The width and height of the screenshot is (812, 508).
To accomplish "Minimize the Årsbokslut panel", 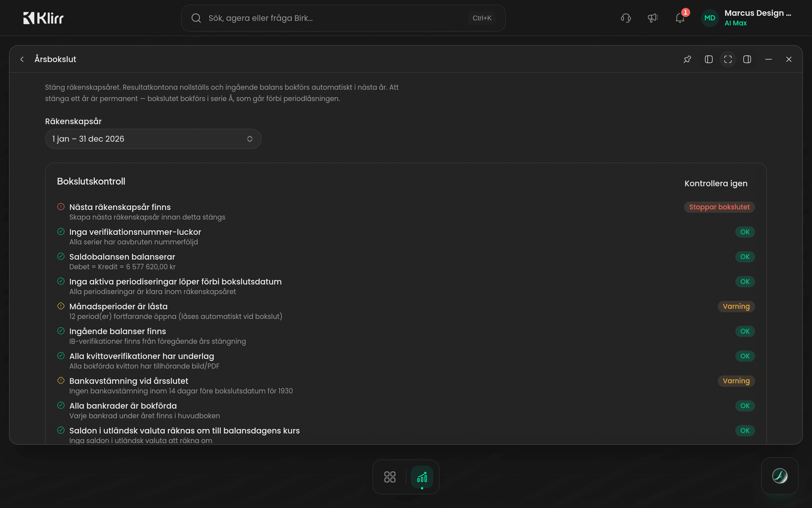I will click(768, 60).
